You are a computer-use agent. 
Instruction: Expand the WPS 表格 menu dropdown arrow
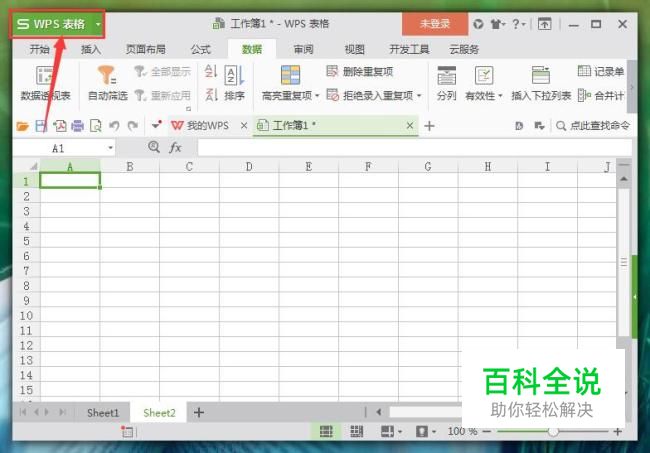coord(98,24)
